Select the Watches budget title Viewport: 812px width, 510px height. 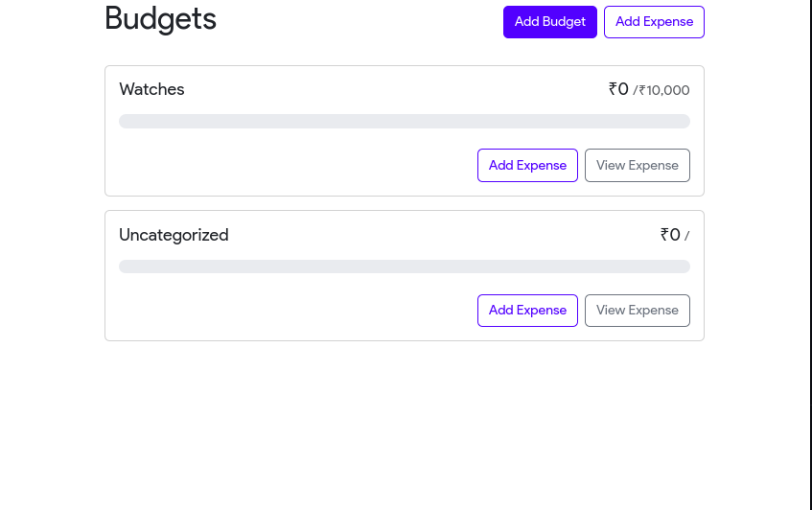point(151,89)
